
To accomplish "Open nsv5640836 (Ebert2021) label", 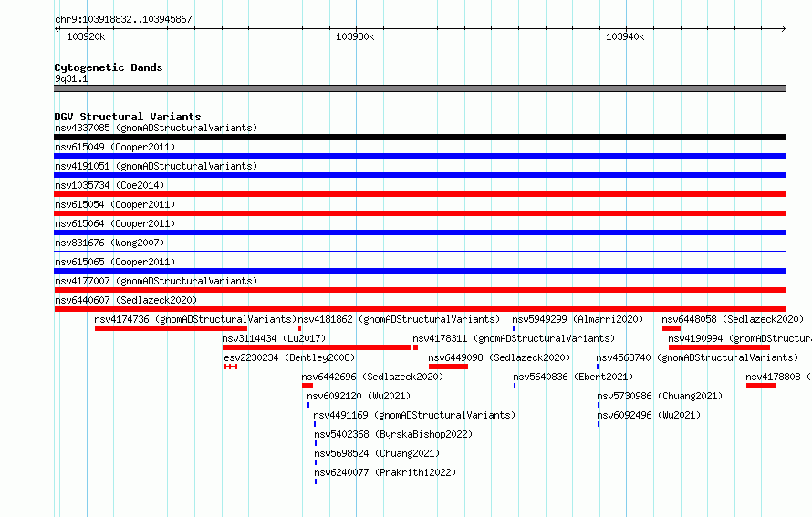I will (573, 377).
